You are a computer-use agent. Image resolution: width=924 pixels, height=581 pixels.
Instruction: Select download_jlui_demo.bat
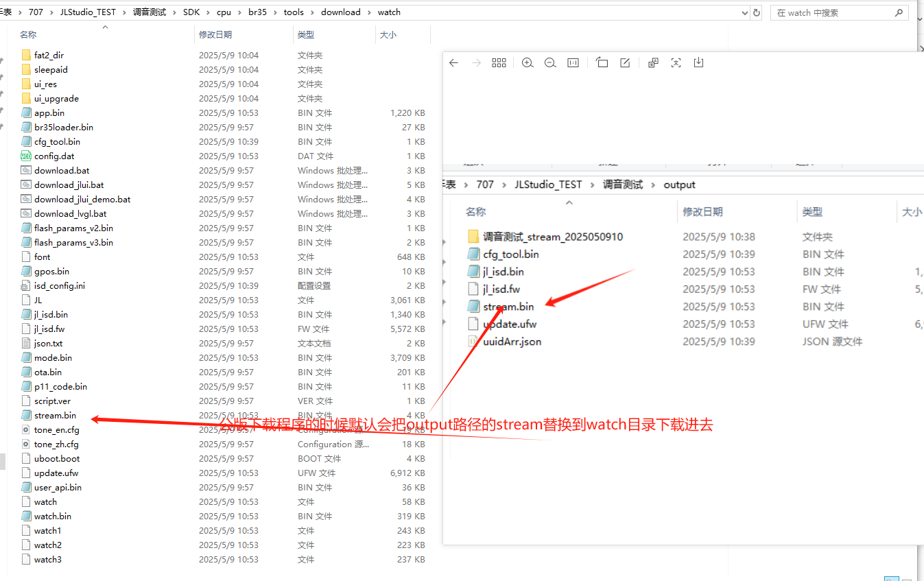click(x=82, y=199)
